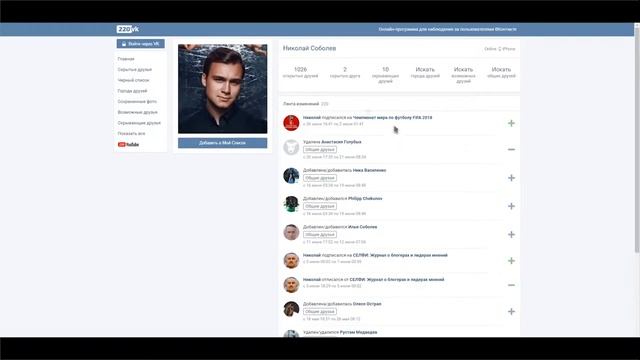640x360 pixels.
Task: Open Рустам Медведев profile link
Action: (358, 332)
